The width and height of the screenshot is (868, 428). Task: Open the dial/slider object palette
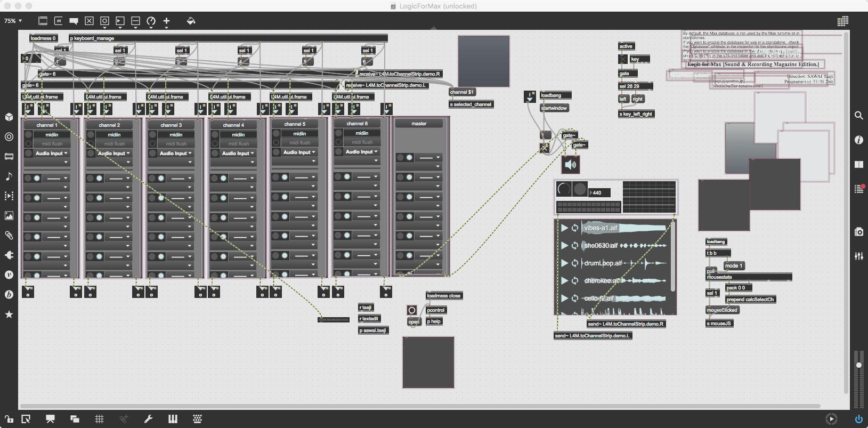point(151,21)
